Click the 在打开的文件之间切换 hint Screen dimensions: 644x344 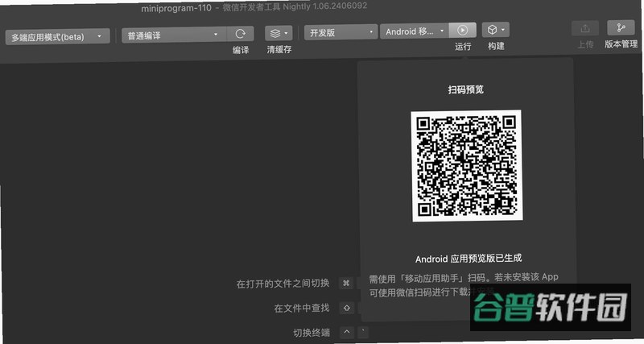click(283, 283)
